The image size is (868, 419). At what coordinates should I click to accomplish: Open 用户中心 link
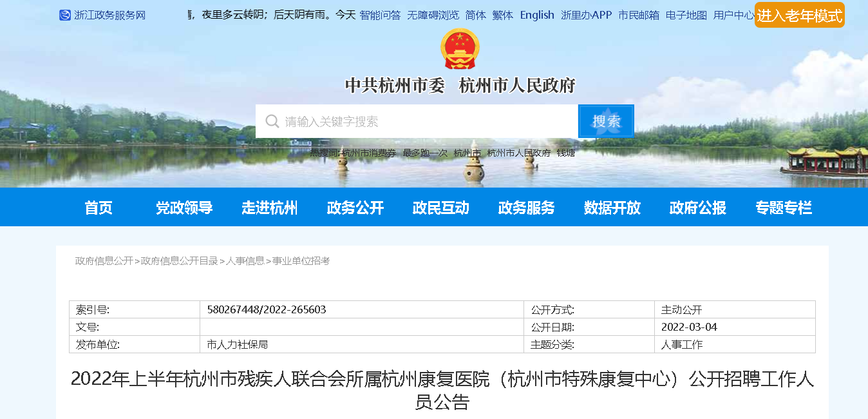pos(734,15)
